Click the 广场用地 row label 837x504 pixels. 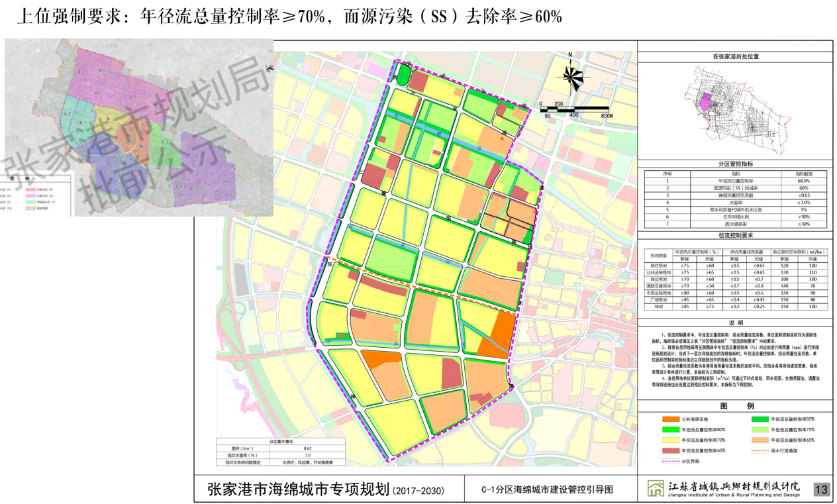pyautogui.click(x=659, y=300)
